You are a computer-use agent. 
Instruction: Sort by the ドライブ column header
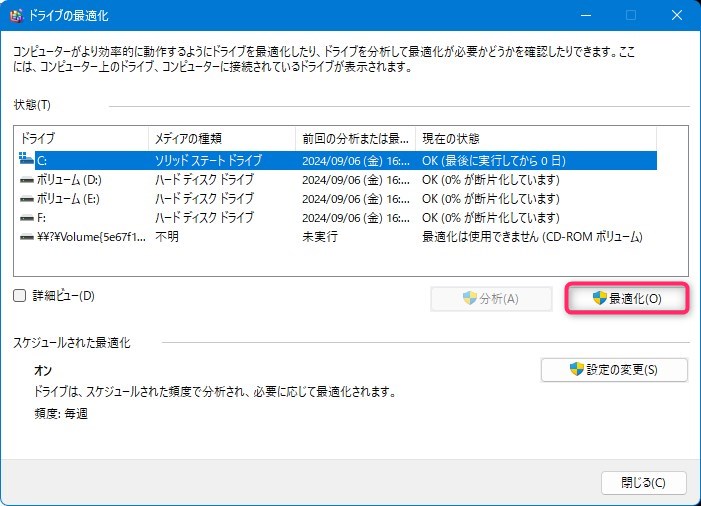pos(80,138)
